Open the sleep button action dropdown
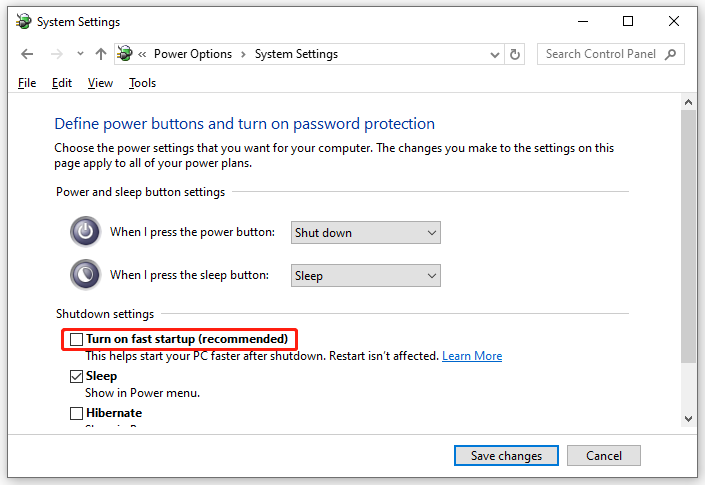The height and width of the screenshot is (485, 705). click(365, 275)
